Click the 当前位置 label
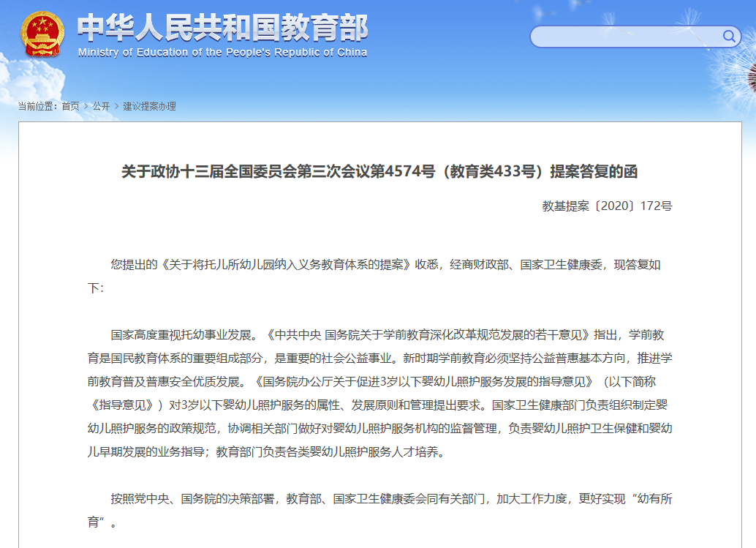The width and height of the screenshot is (756, 548). pos(37,106)
